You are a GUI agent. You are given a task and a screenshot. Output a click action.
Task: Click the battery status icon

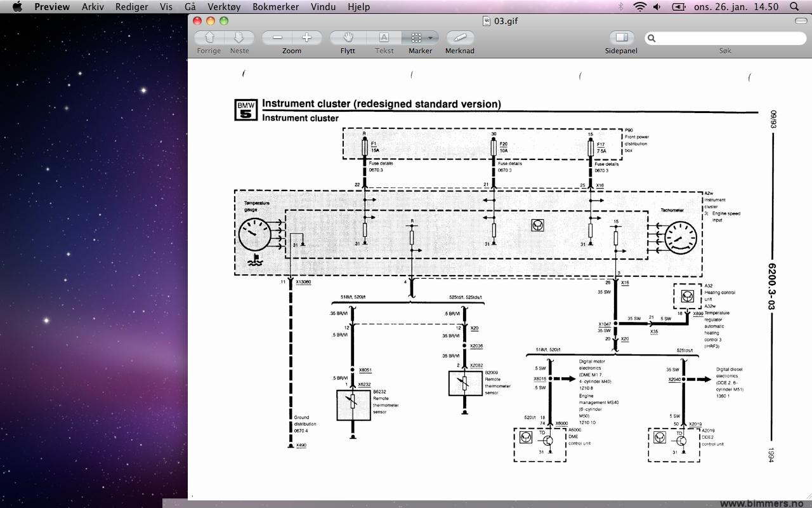679,7
